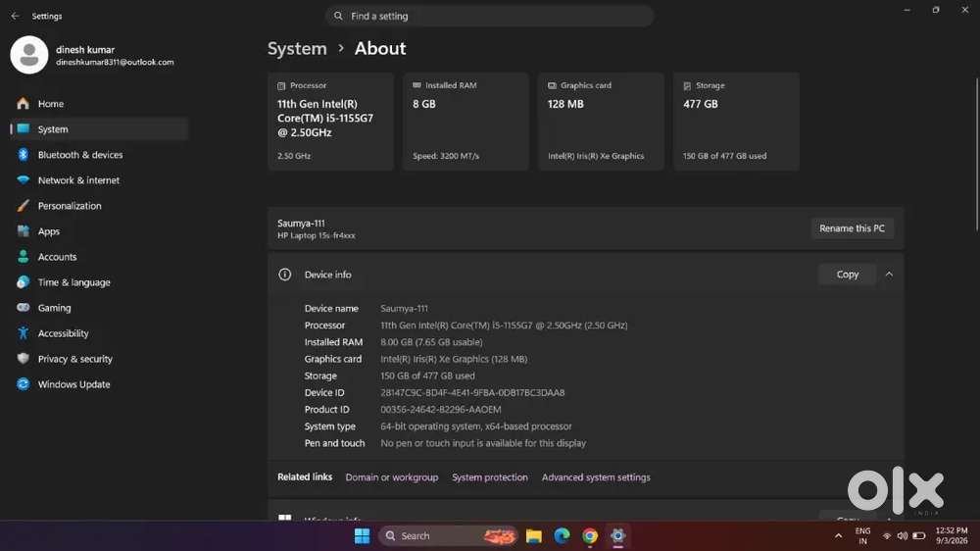Open Privacy & security settings
This screenshot has height=551, width=980.
(x=75, y=359)
